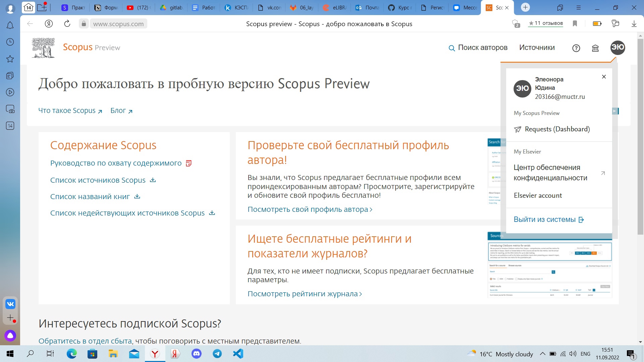This screenshot has width=644, height=362.
Task: Switch to the Почта mail tab
Action: click(x=367, y=7)
